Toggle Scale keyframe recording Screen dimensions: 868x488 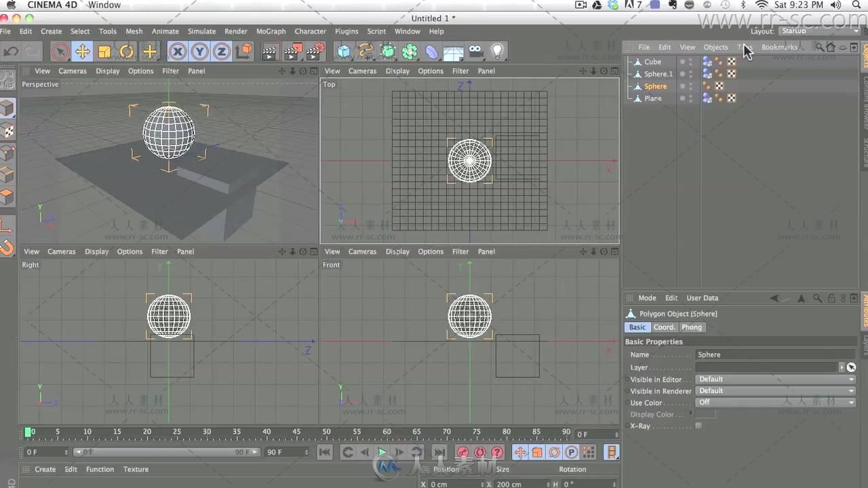(x=537, y=452)
